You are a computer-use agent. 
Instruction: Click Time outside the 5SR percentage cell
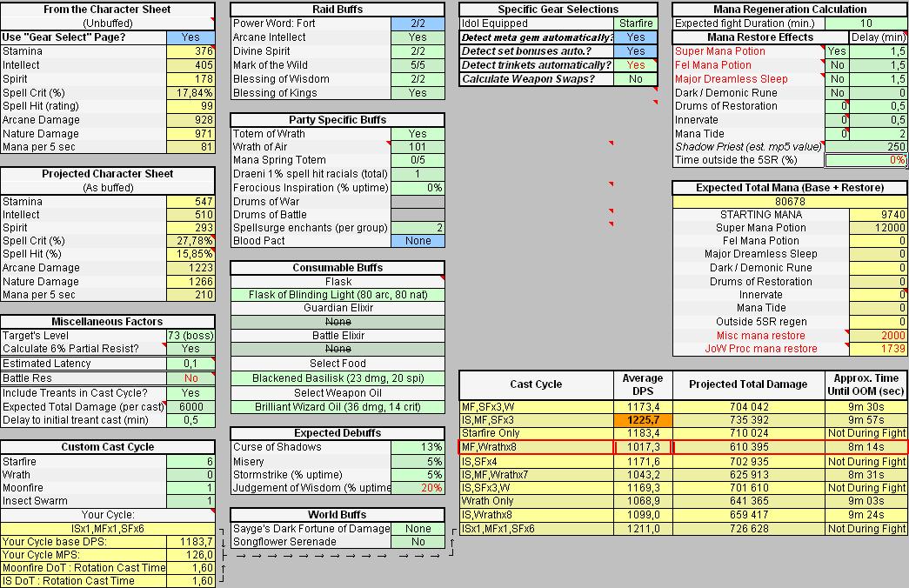866,160
